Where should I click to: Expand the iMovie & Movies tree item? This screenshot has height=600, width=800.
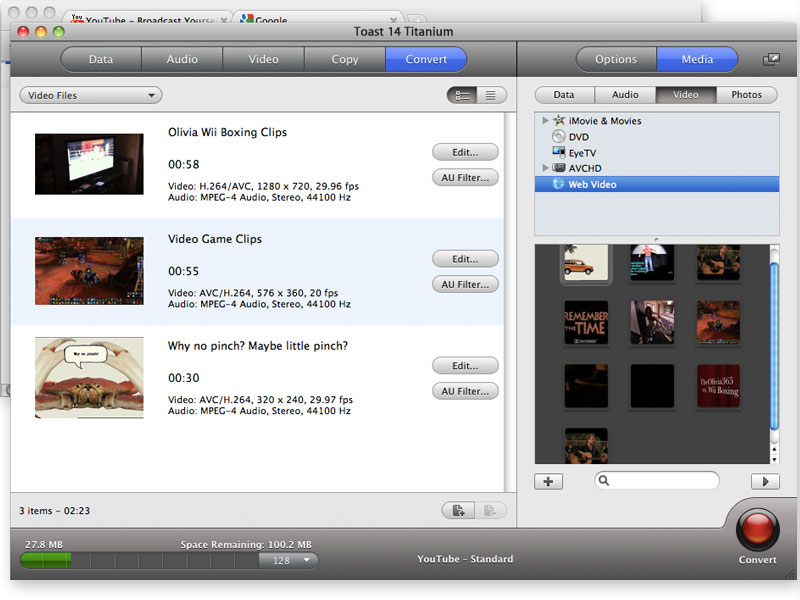[546, 121]
